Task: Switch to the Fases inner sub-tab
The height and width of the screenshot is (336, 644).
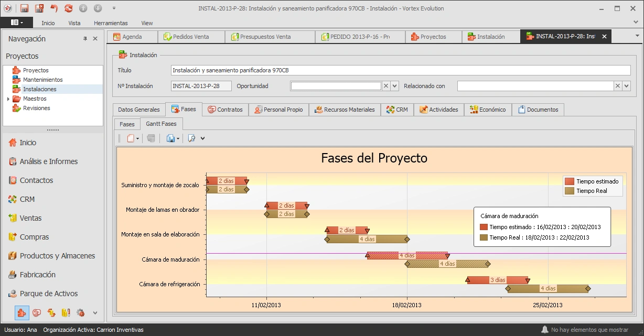Action: [127, 124]
